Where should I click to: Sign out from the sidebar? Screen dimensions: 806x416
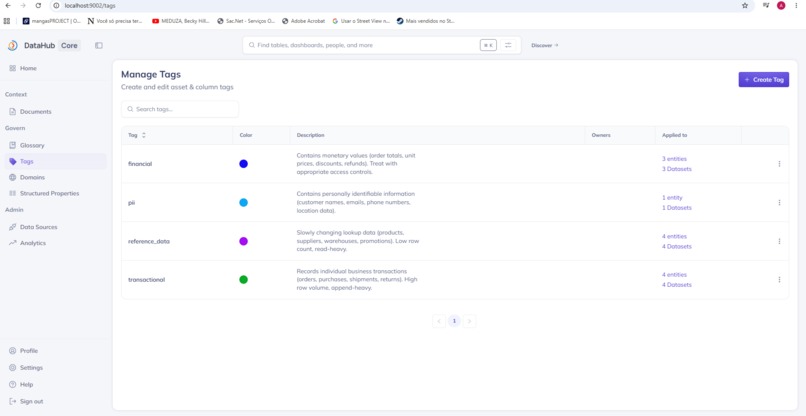point(56,401)
